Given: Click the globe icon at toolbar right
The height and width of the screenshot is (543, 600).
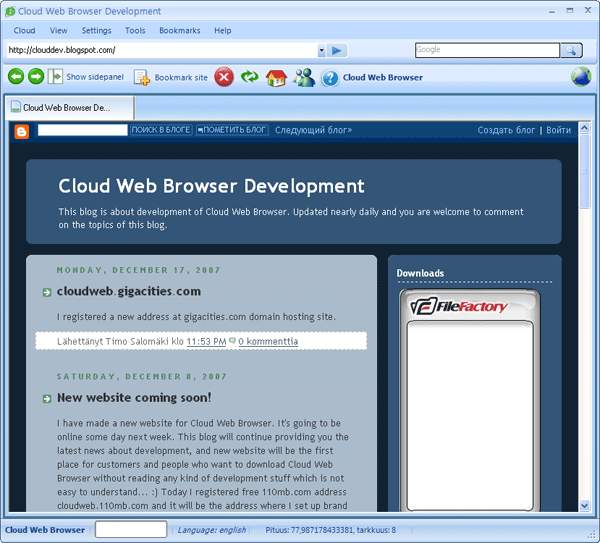Looking at the screenshot, I should (x=581, y=77).
